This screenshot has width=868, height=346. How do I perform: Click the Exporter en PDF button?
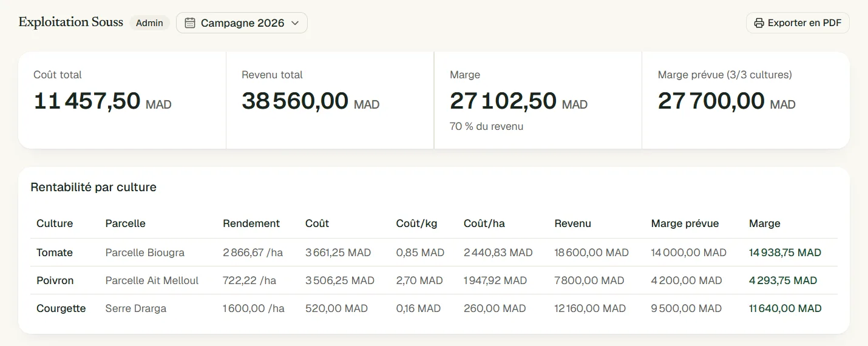(798, 23)
